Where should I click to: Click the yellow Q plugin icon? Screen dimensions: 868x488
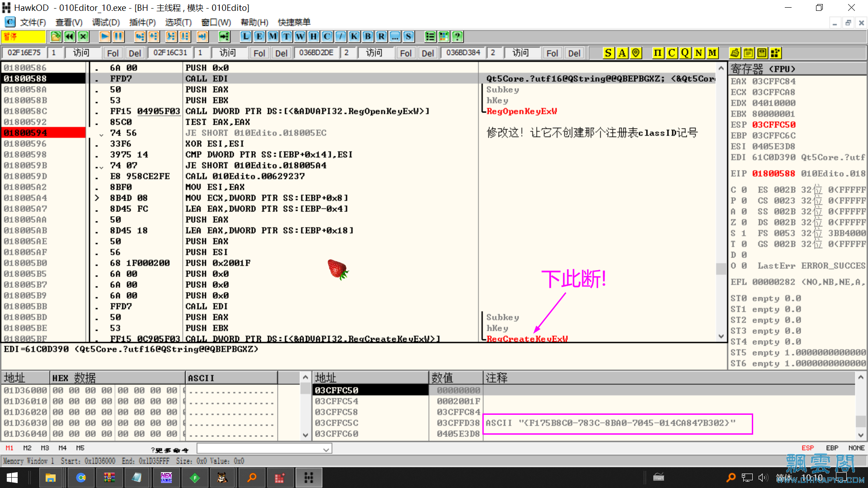685,53
